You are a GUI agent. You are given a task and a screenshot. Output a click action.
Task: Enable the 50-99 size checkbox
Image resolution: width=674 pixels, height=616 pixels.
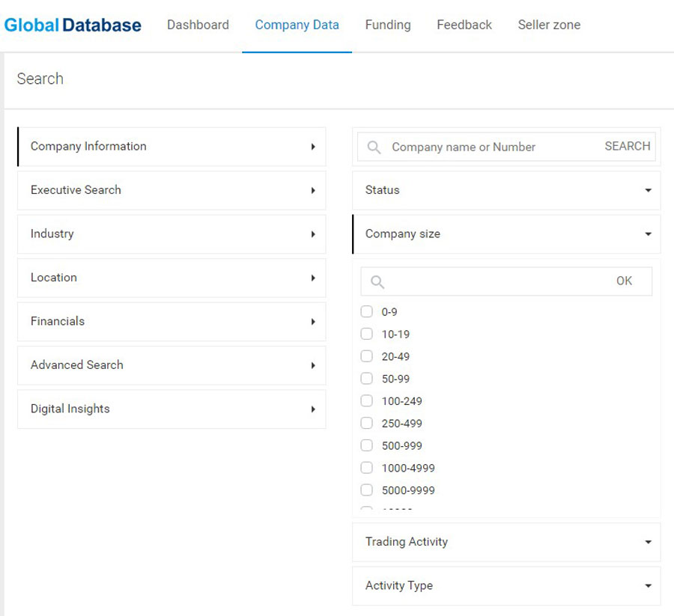(367, 379)
